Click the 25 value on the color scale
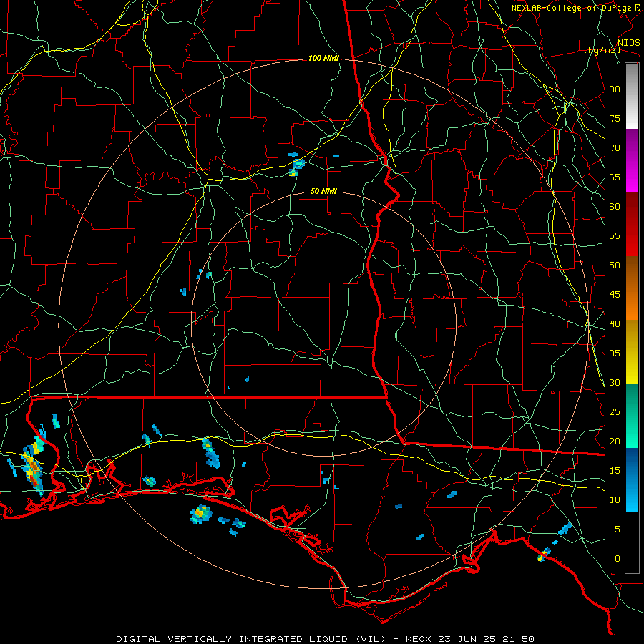This screenshot has height=644, width=644. (615, 412)
